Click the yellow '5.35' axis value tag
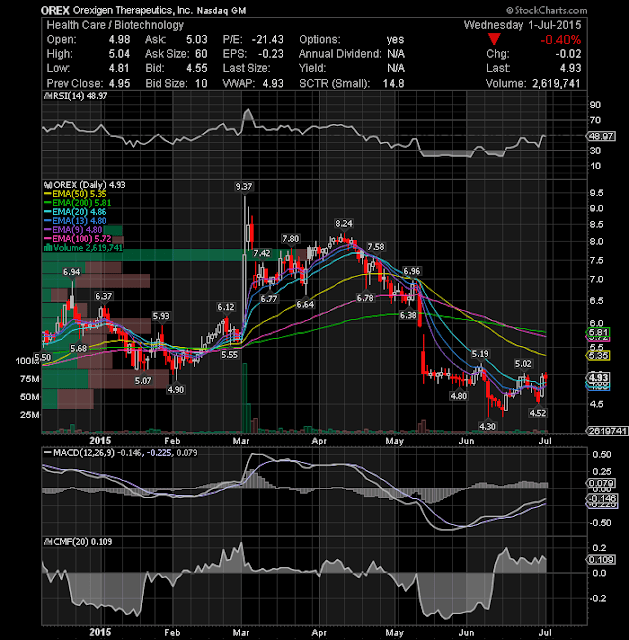 click(x=598, y=356)
